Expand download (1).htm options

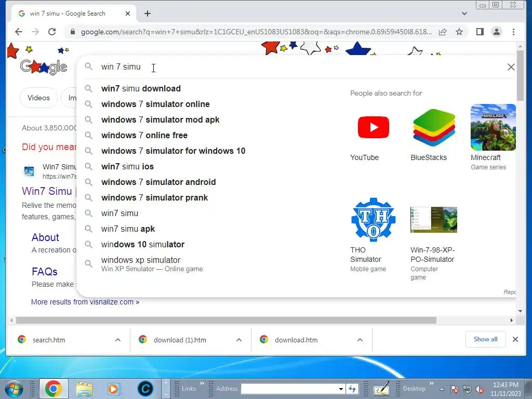(x=239, y=340)
